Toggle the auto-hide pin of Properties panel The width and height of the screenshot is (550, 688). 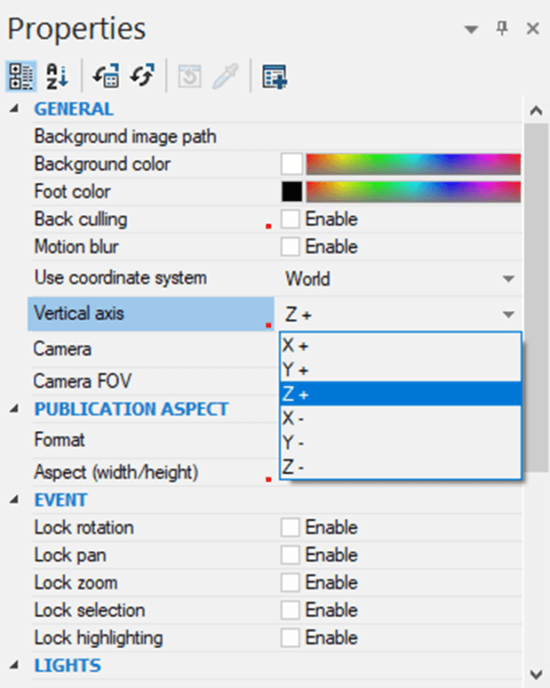pyautogui.click(x=502, y=29)
